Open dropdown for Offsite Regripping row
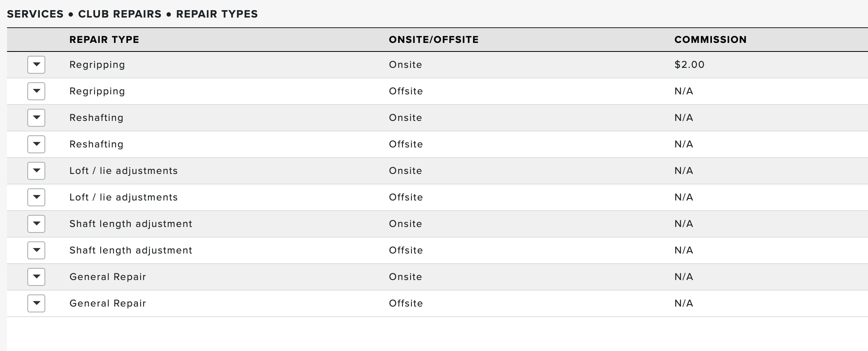The image size is (868, 351). (36, 91)
